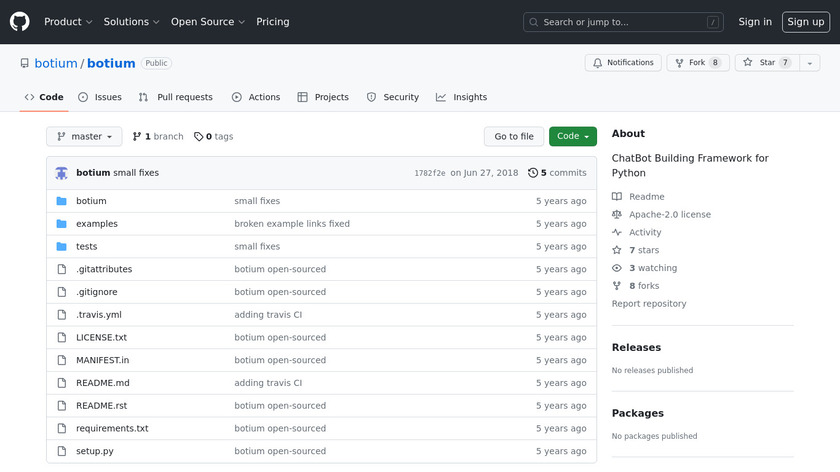This screenshot has width=840, height=472.
Task: Click the GitHub logo icon
Action: tap(19, 22)
